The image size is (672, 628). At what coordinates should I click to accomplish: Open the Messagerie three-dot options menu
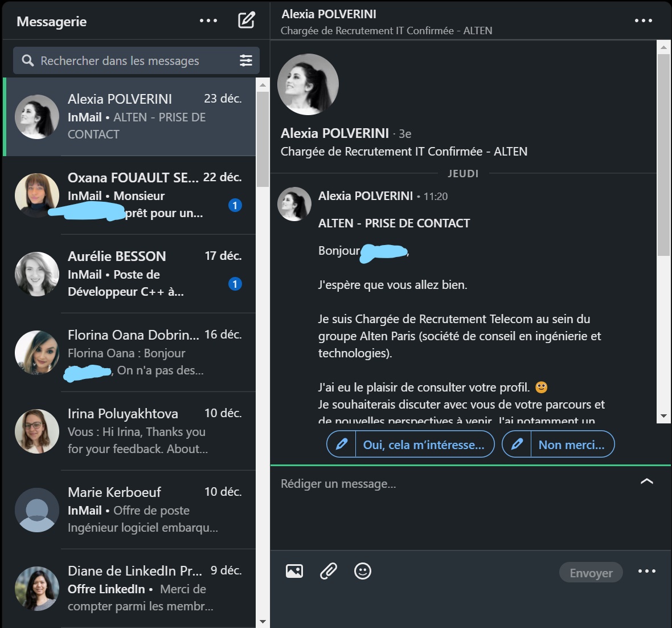208,21
